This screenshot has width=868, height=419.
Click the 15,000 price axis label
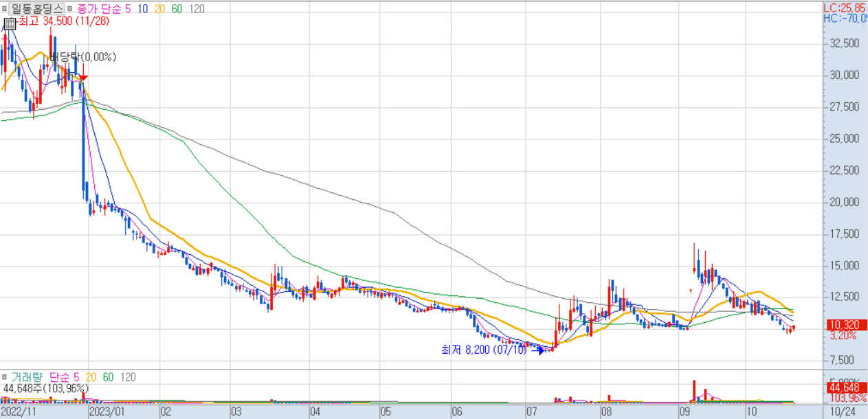[x=845, y=265]
